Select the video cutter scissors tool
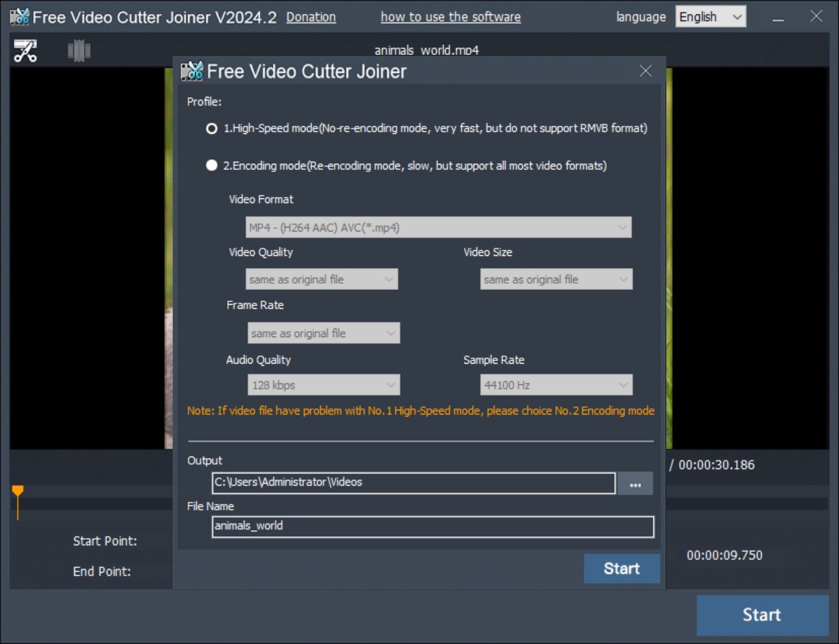The width and height of the screenshot is (839, 644). (25, 49)
